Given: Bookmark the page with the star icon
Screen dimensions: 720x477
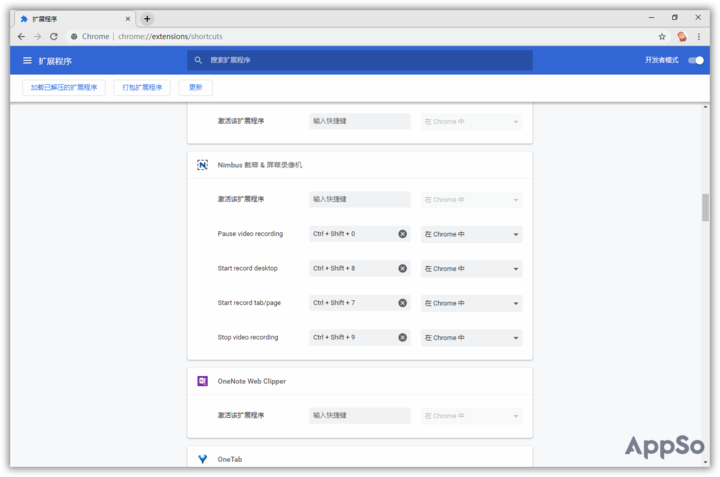Looking at the screenshot, I should tap(662, 37).
